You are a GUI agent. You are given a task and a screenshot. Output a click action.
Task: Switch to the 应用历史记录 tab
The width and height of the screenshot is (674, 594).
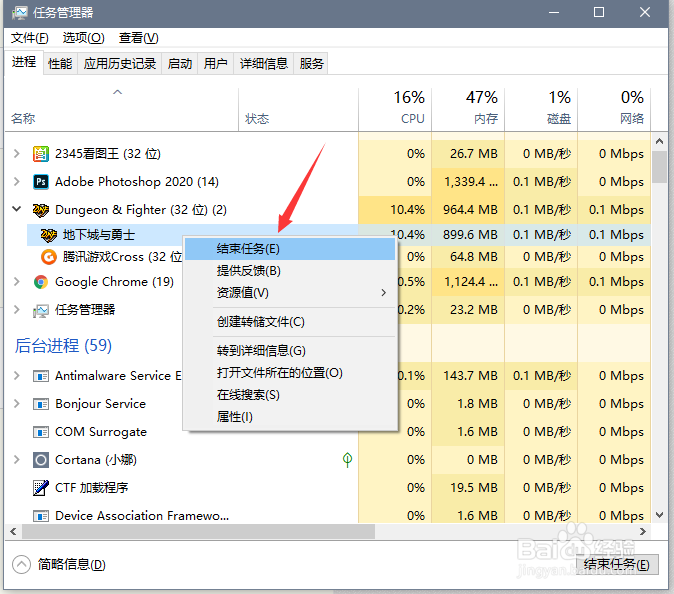(x=119, y=64)
